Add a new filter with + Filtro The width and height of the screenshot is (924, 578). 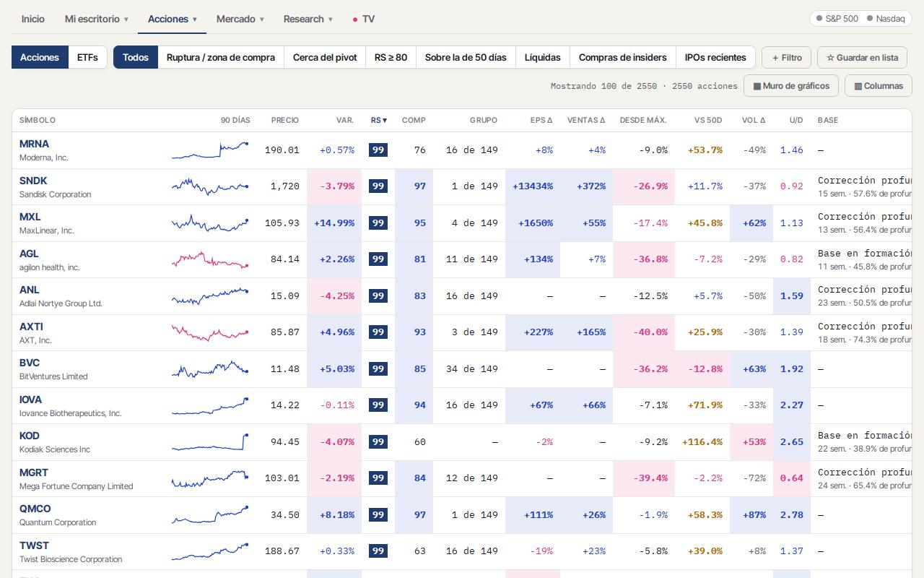point(787,57)
